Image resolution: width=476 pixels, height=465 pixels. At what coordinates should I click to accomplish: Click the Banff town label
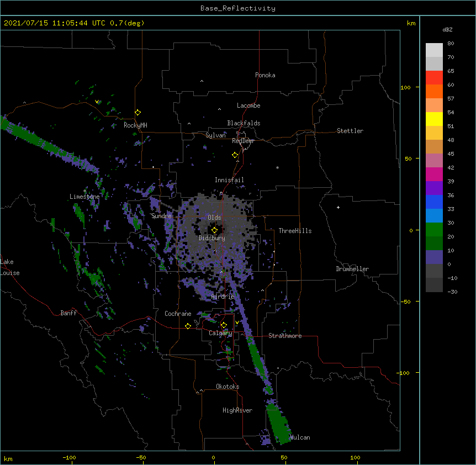68,313
